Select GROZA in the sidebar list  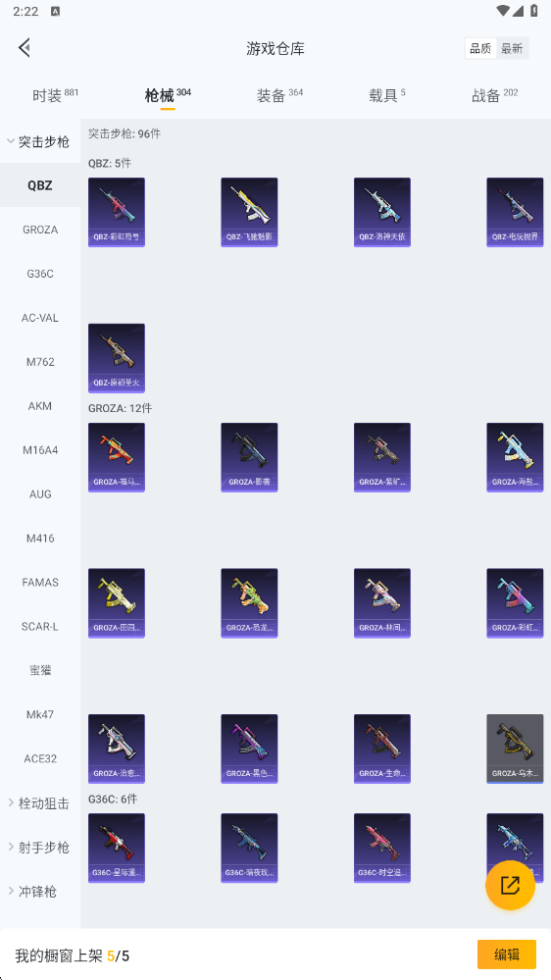tap(40, 230)
